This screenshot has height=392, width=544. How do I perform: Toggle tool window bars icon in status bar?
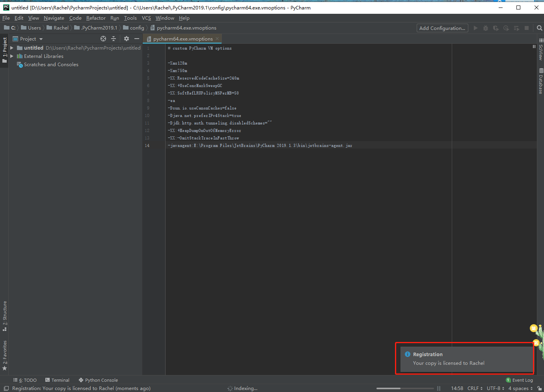click(x=6, y=388)
